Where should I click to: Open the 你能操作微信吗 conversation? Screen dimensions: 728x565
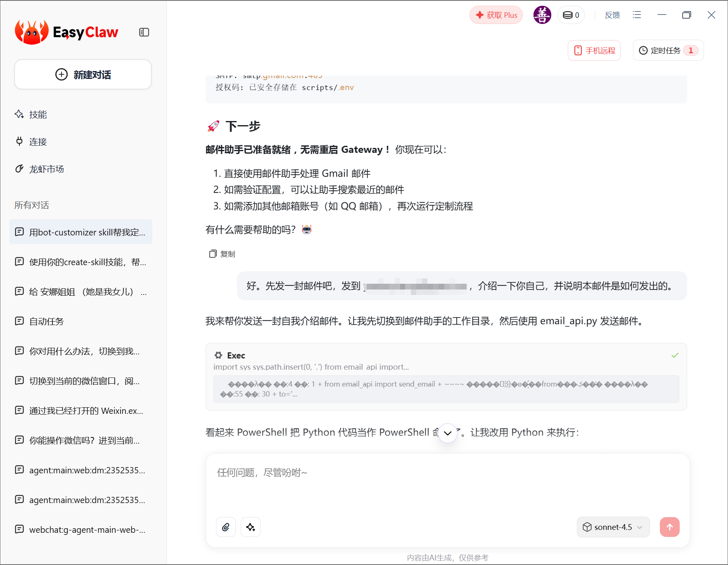[x=81, y=440]
